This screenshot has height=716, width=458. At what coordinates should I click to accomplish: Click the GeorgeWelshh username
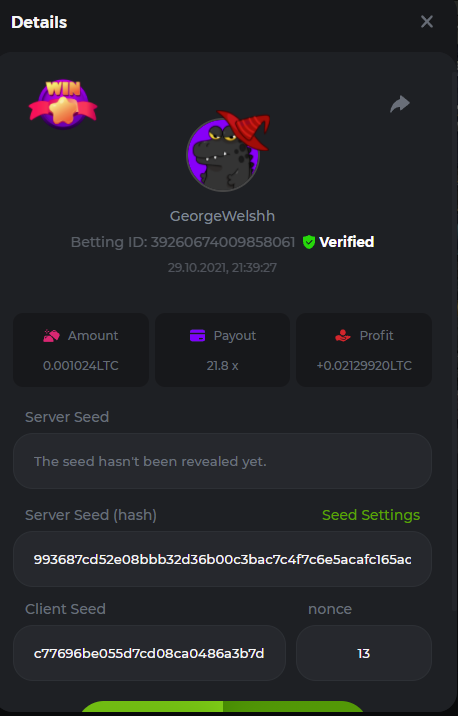[222, 216]
